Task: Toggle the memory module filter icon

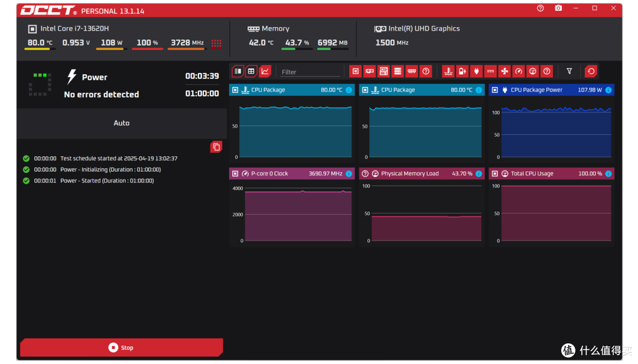Action: click(412, 71)
